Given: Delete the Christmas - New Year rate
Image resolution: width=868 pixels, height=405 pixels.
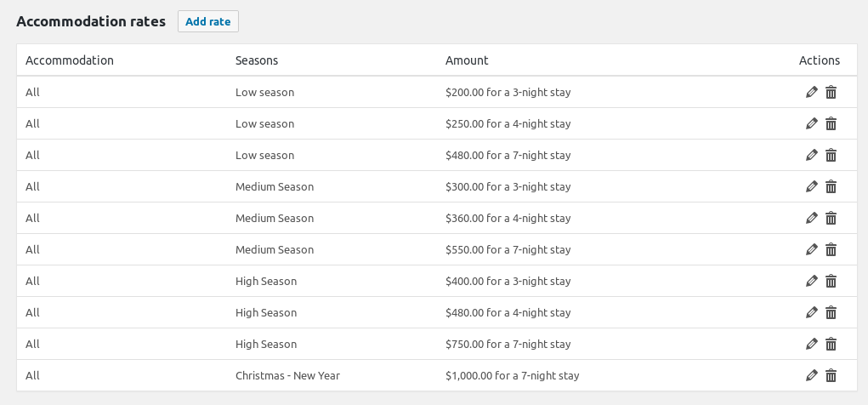Looking at the screenshot, I should pyautogui.click(x=831, y=375).
